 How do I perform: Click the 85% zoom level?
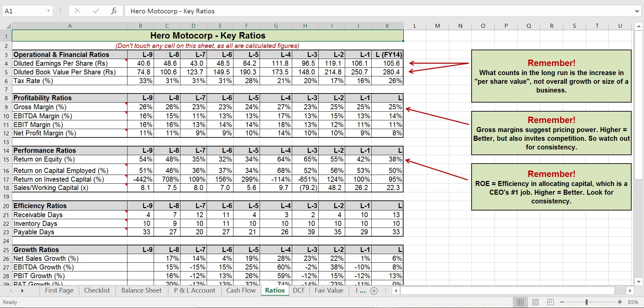pyautogui.click(x=633, y=302)
